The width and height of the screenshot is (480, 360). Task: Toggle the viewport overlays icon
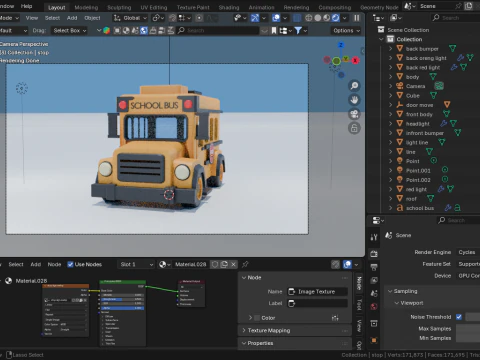[x=276, y=18]
